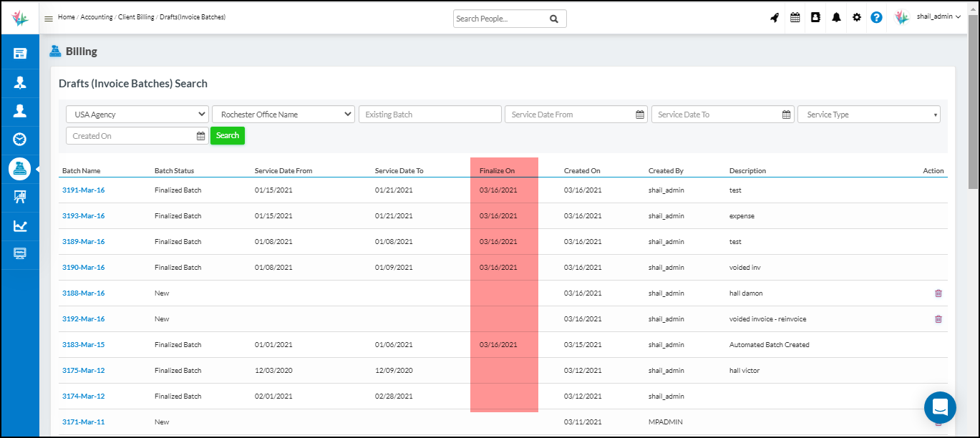Screen dimensions: 980x438
Task: Navigate to Accounting breadcrumb item
Action: tap(96, 17)
